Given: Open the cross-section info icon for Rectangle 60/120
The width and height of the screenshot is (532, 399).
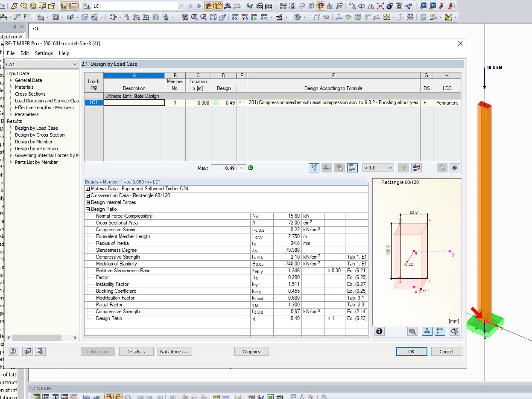Looking at the screenshot, I should pos(379,331).
